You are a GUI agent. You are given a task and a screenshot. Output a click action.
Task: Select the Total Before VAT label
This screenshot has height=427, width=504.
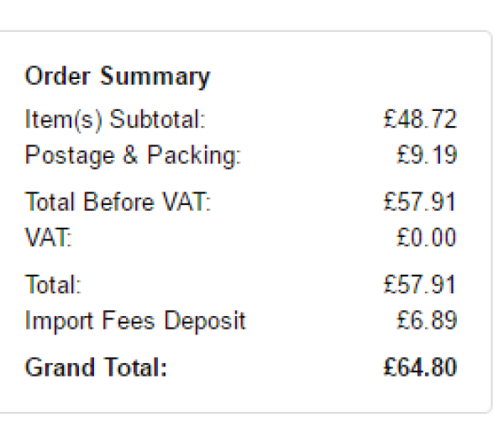pos(118,202)
